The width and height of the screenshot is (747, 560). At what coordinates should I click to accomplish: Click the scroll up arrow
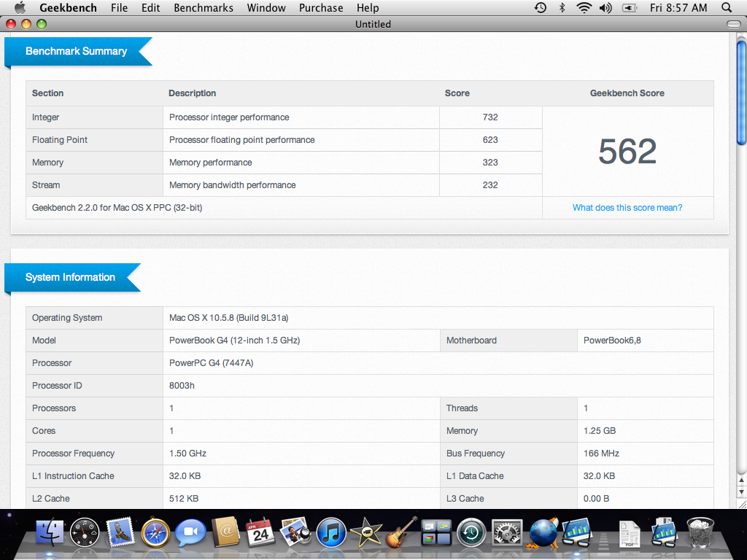point(741,481)
